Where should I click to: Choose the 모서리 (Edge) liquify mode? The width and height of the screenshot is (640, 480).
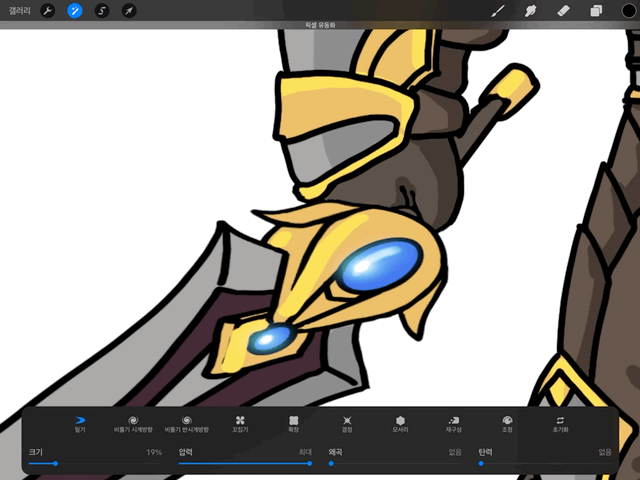400,424
